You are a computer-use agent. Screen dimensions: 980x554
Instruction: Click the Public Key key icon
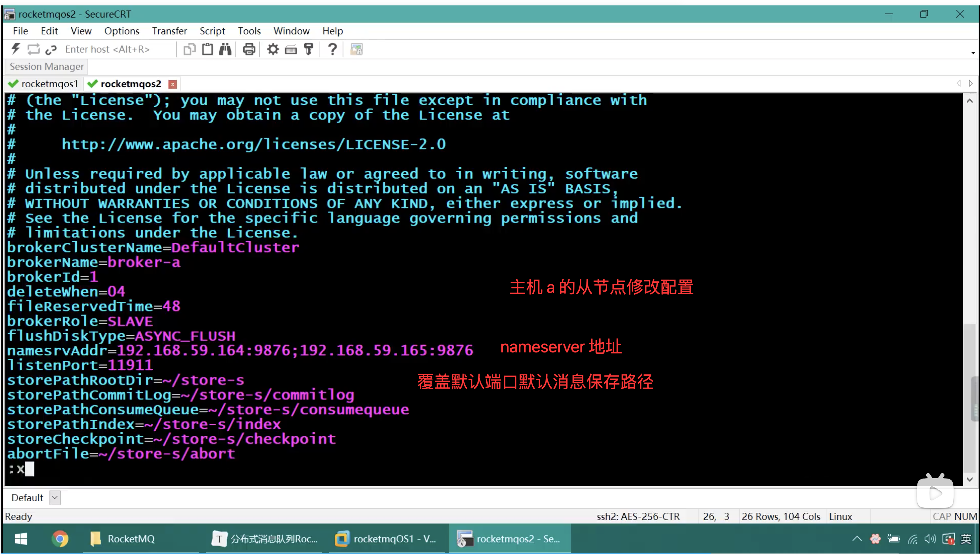tap(309, 49)
